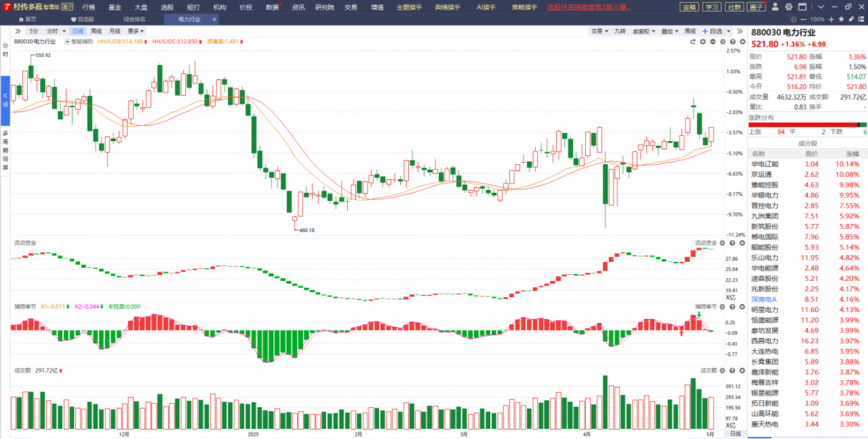
Task: Switch chart to 月线 period
Action: pyautogui.click(x=115, y=31)
